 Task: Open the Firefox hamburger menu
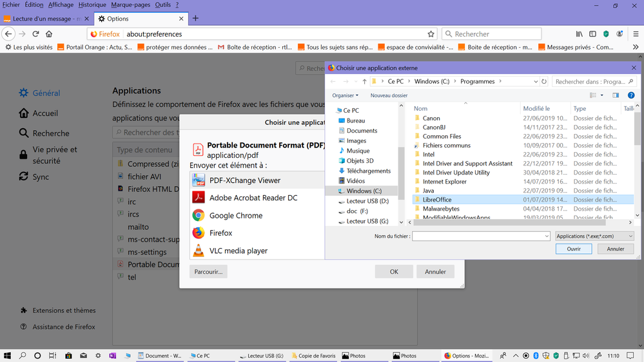click(636, 34)
